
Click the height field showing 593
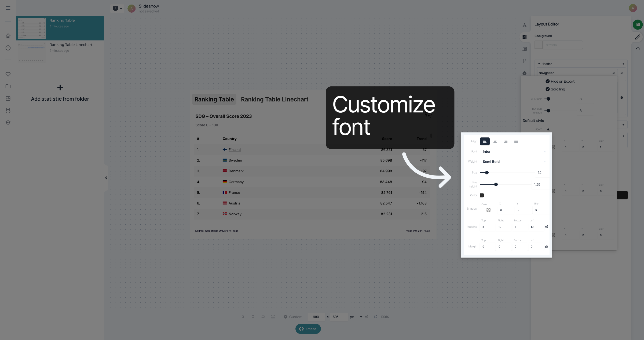click(339, 317)
